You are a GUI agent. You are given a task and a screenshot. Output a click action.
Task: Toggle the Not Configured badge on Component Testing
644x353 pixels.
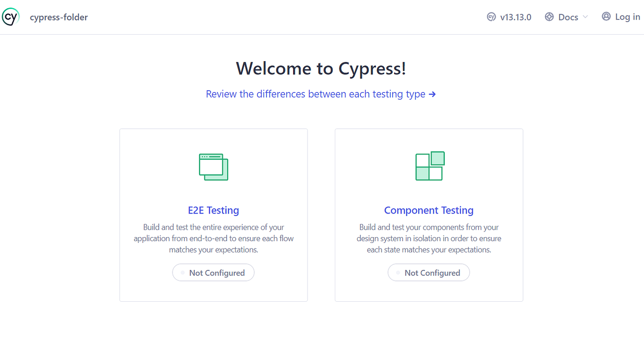point(429,272)
